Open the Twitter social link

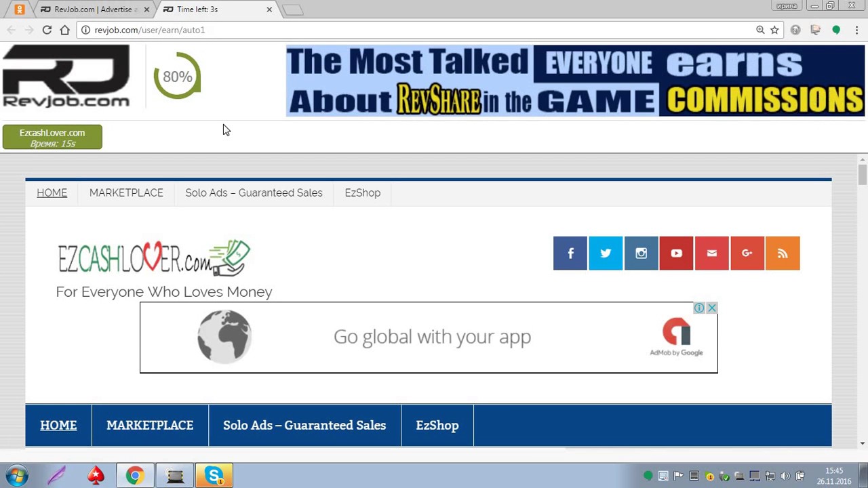606,253
